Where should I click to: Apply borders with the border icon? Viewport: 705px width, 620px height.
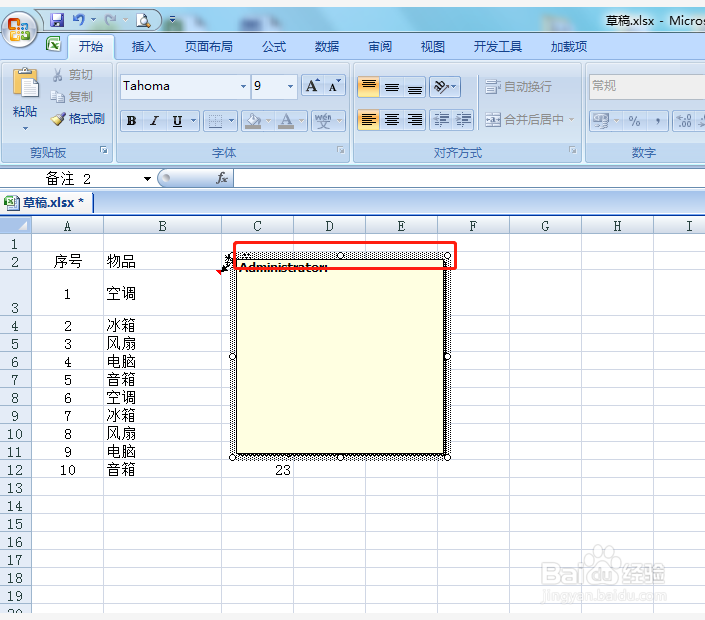click(215, 120)
